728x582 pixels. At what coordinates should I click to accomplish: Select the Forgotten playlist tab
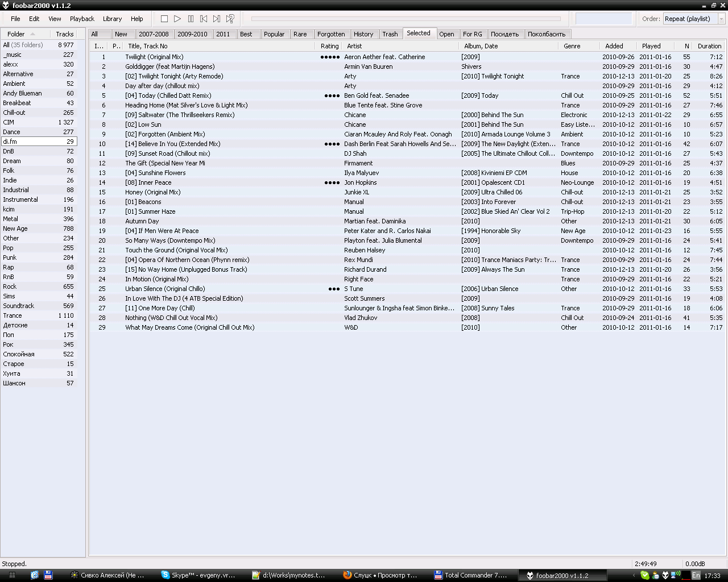point(331,34)
